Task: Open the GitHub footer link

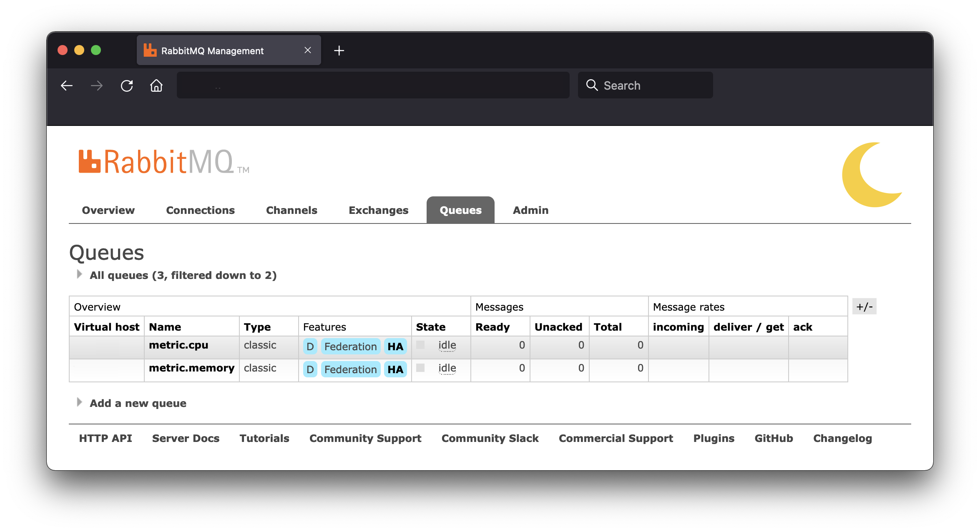Action: coord(774,438)
